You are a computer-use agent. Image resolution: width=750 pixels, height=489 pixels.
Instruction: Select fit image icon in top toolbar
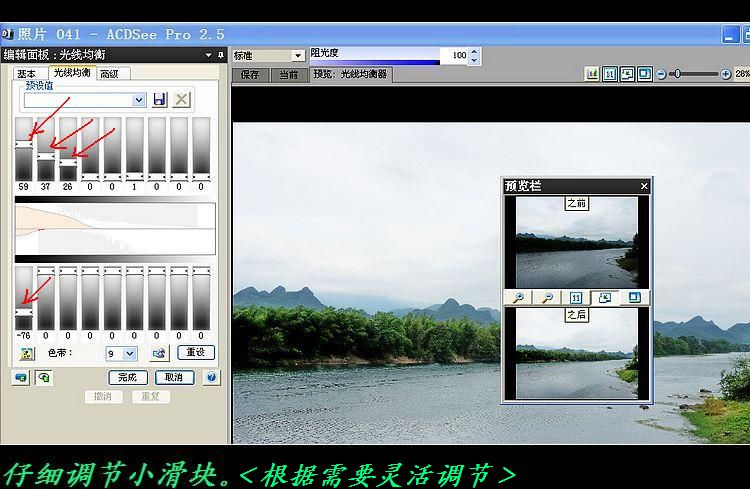point(627,74)
